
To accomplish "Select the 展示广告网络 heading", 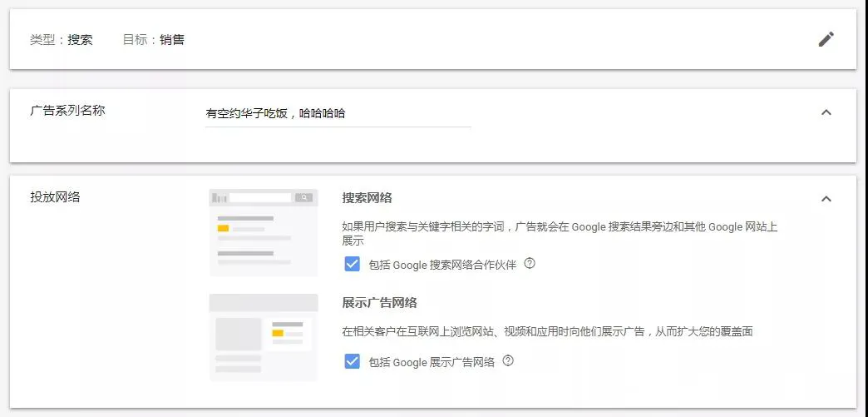I will [379, 302].
